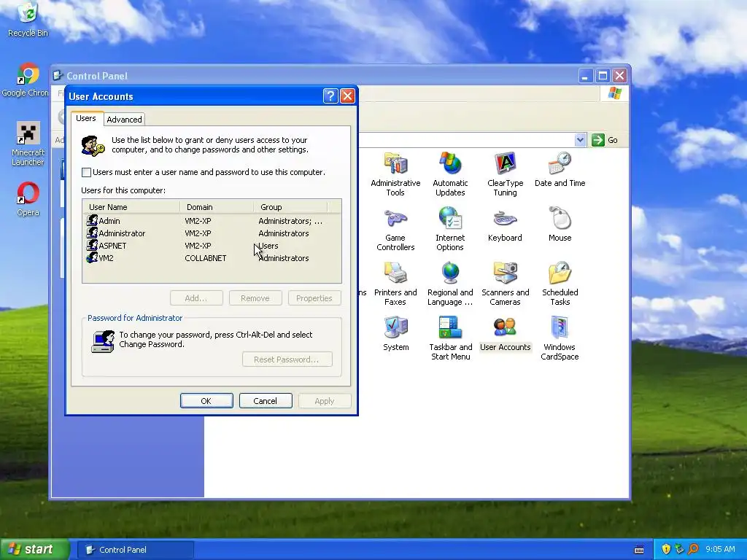Open the Automatic Updates icon
Viewport: 747px width, 560px height.
pos(450,174)
